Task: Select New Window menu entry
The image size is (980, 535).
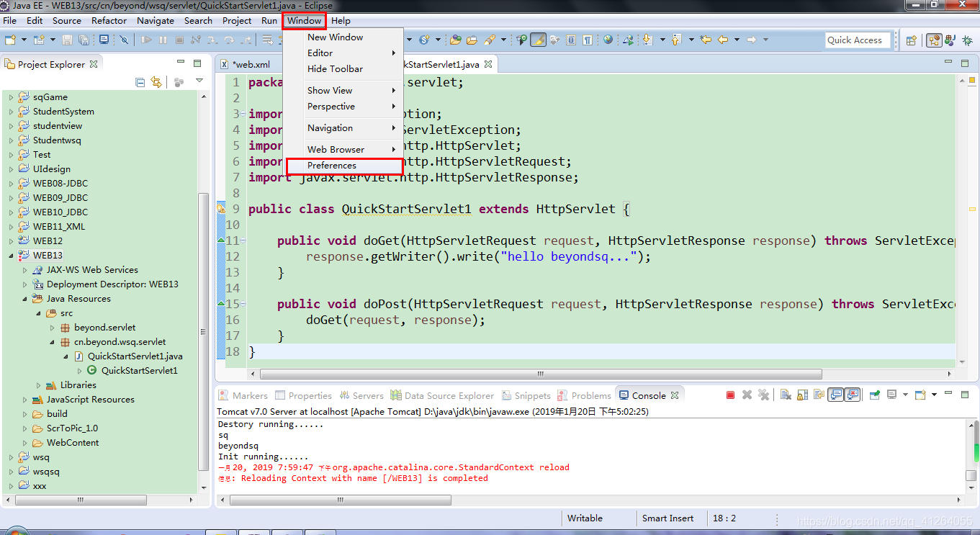Action: pos(343,37)
